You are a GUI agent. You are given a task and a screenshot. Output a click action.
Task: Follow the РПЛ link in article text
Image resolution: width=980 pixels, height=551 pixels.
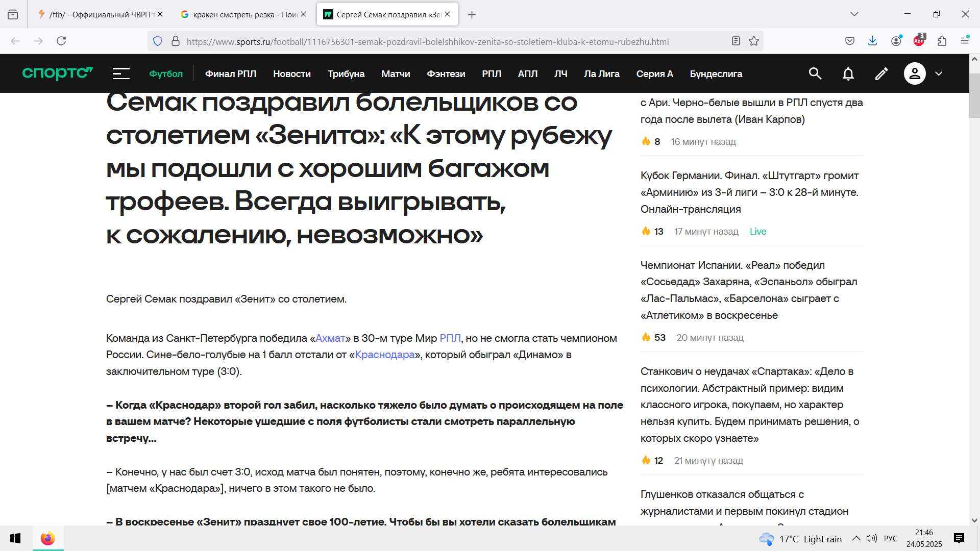coord(450,338)
